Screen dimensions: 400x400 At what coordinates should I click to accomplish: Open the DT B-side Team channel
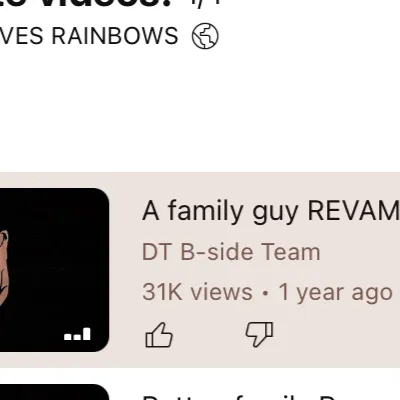tap(231, 252)
